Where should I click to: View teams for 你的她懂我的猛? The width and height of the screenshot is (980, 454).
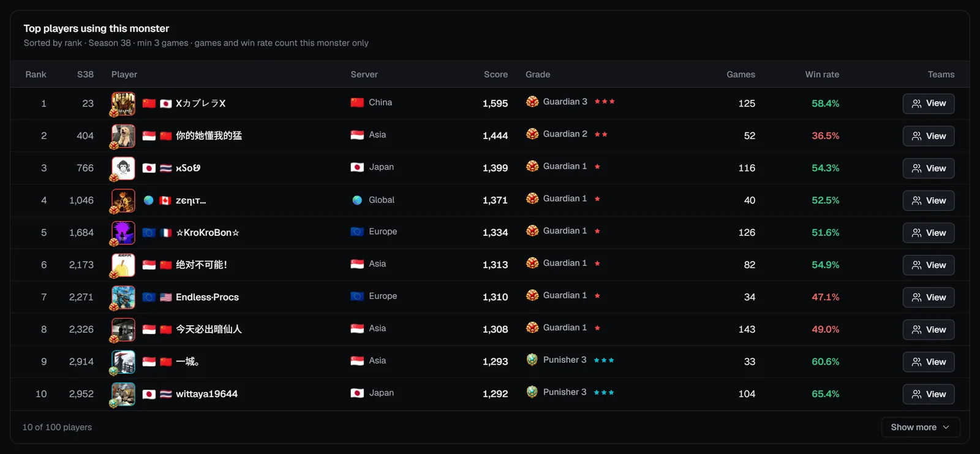929,136
